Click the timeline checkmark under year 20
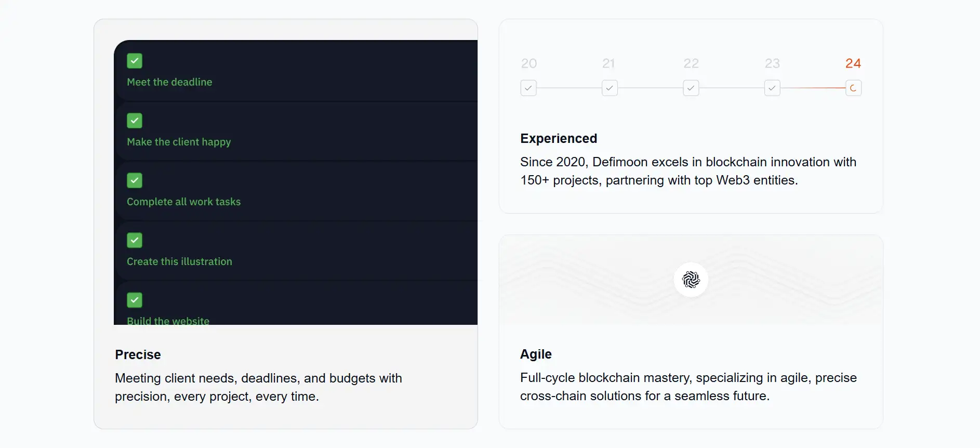The image size is (980, 448). 528,88
